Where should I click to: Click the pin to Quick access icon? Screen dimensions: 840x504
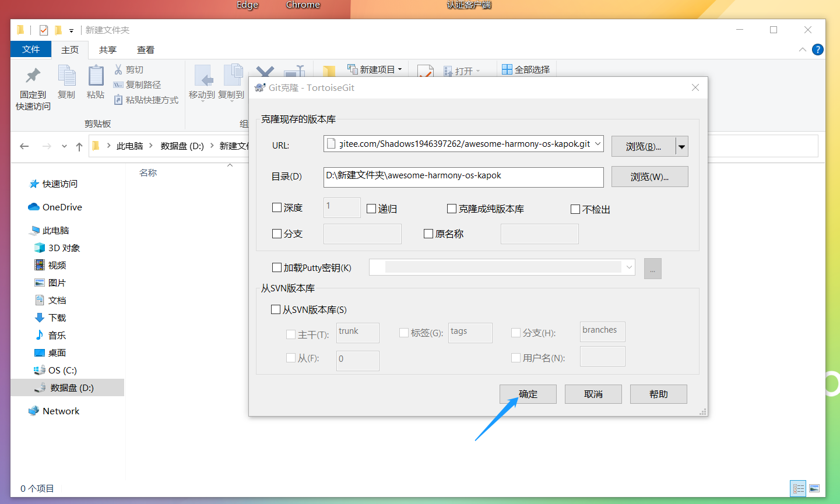(33, 76)
